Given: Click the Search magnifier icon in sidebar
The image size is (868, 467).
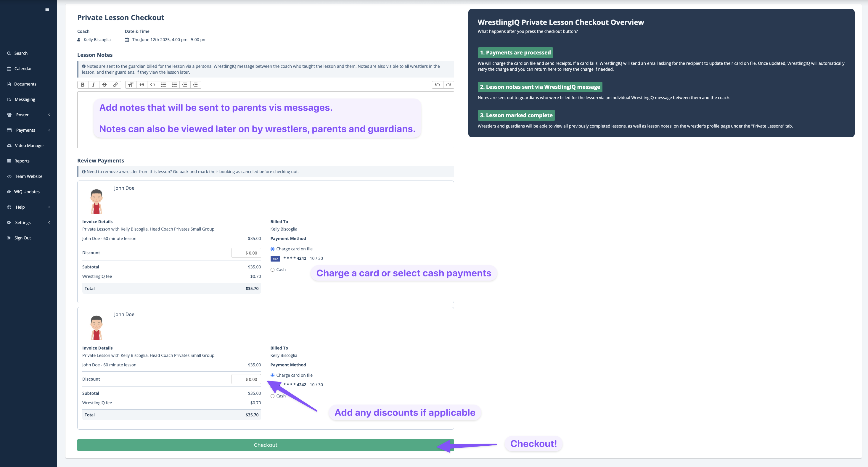Looking at the screenshot, I should coord(9,53).
